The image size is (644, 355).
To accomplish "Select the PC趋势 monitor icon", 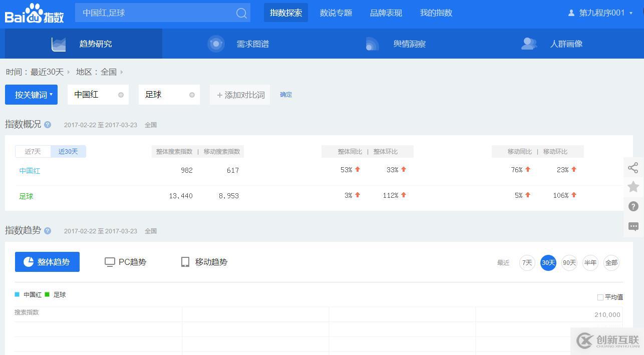I will [110, 261].
